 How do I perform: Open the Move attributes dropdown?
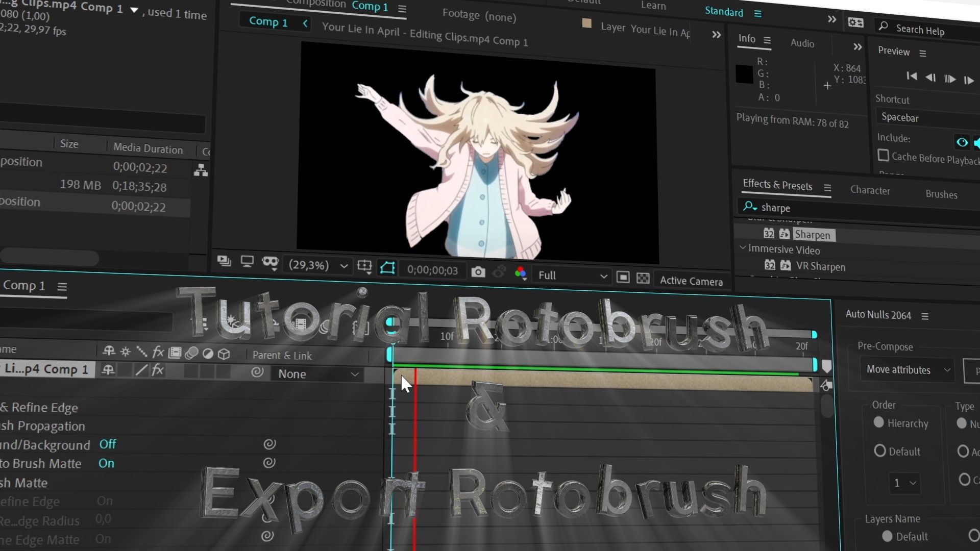pyautogui.click(x=907, y=369)
